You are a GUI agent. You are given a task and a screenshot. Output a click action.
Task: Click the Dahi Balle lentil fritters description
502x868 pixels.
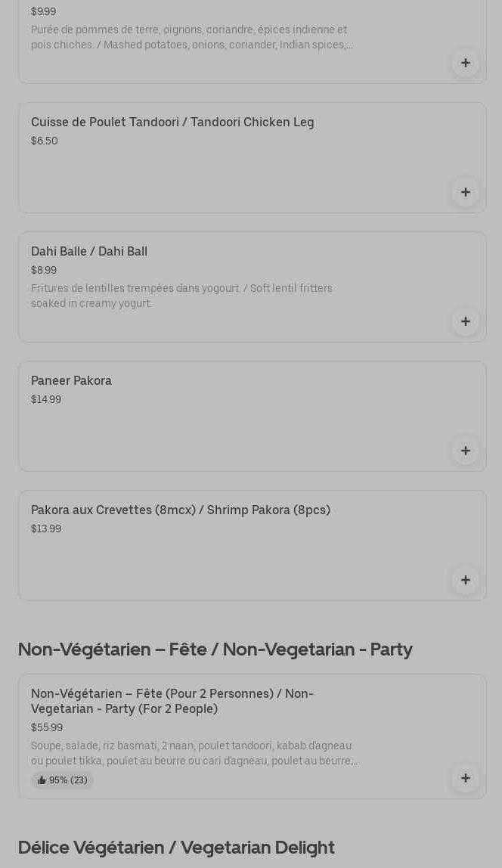point(181,296)
